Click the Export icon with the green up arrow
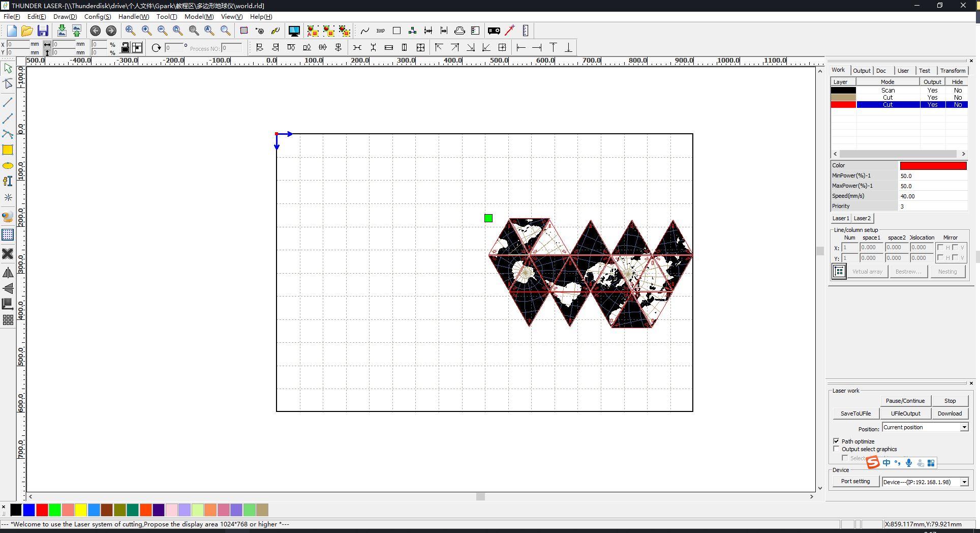Screen dimensions: 980x533 (x=77, y=31)
